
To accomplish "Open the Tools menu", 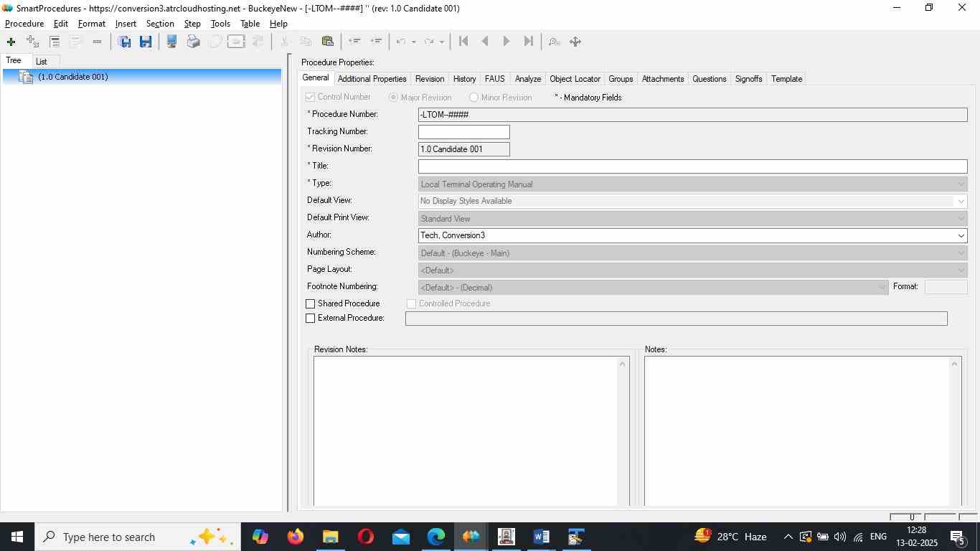I will point(220,24).
